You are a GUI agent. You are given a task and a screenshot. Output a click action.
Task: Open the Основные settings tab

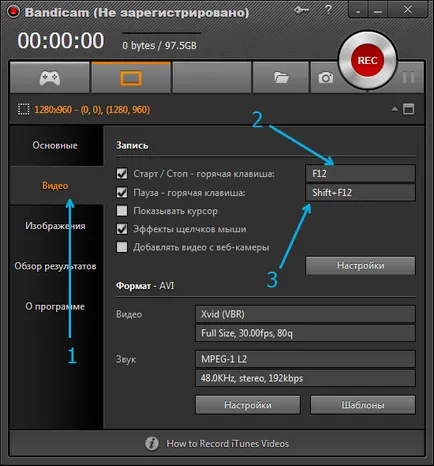click(x=55, y=145)
